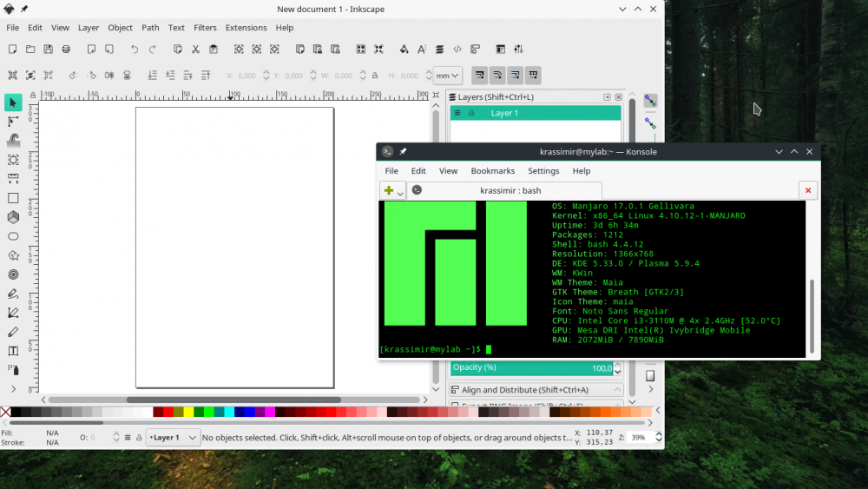Select the Spiral tool

pos(13,274)
